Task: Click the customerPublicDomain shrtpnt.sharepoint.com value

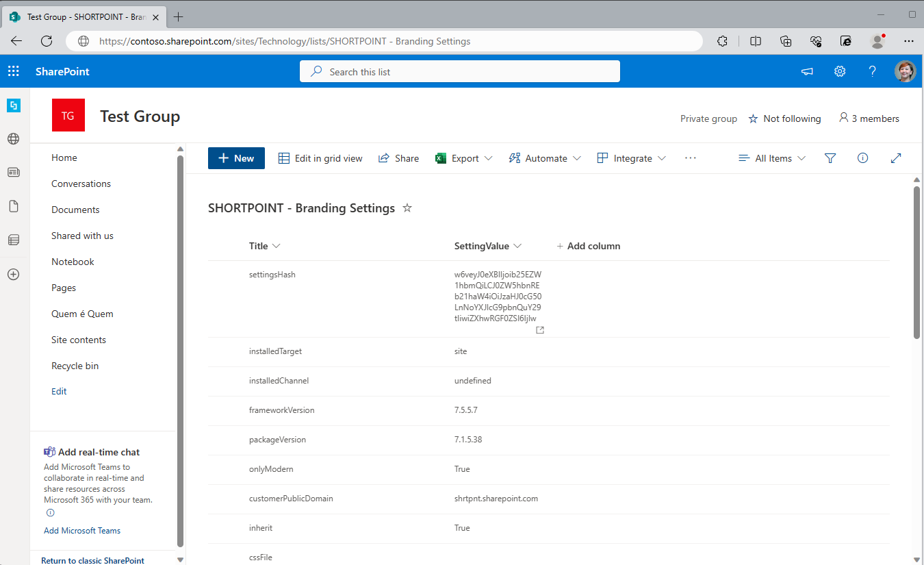Action: click(496, 499)
